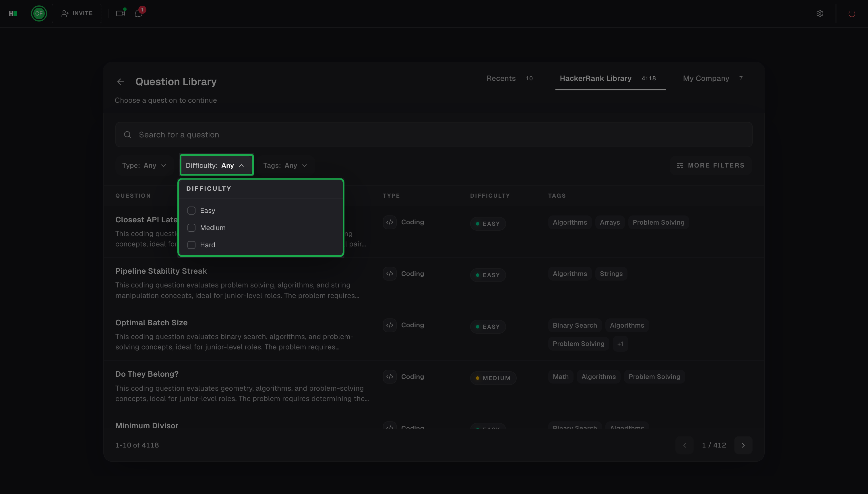This screenshot has width=868, height=494.
Task: Open the Do They Belong? question
Action: point(147,374)
